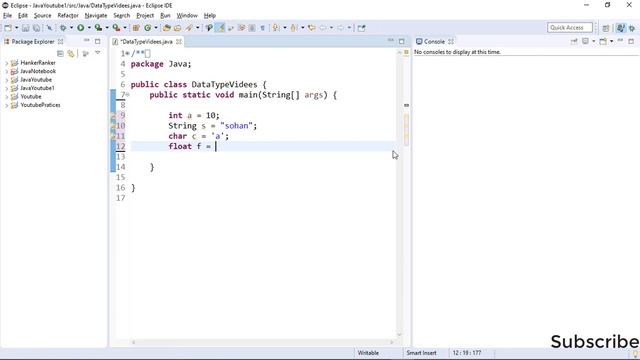The height and width of the screenshot is (360, 640).
Task: Click the editor vertical scrollbar
Action: [x=399, y=192]
